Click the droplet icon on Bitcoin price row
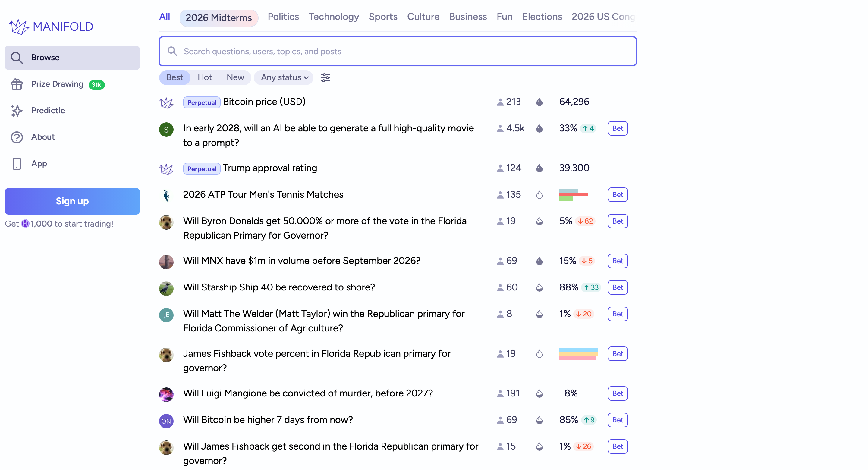 click(539, 102)
